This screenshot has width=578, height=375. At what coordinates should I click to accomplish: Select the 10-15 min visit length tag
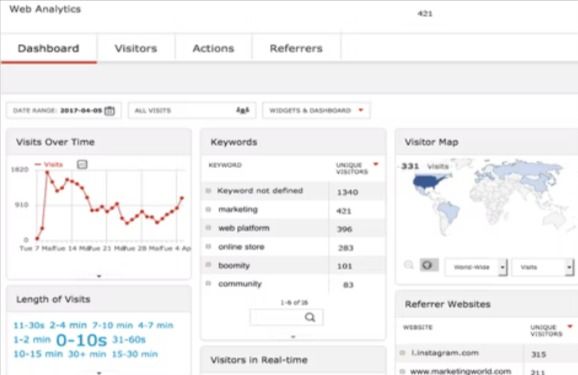(38, 354)
